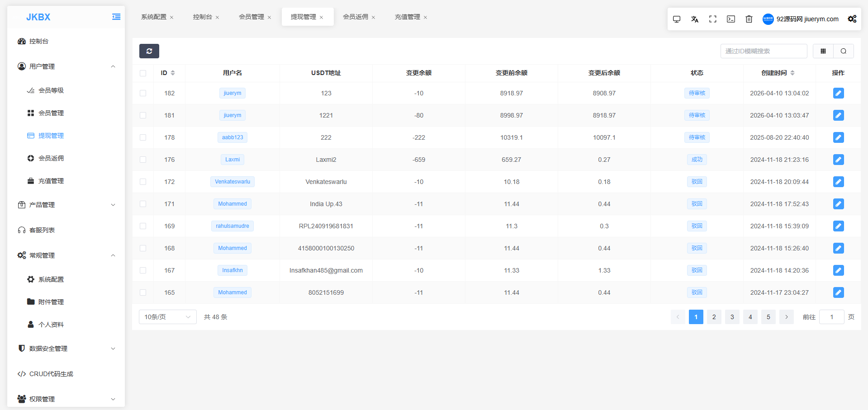The width and height of the screenshot is (868, 410).
Task: Switch to the 会员返佣 tab
Action: 356,17
